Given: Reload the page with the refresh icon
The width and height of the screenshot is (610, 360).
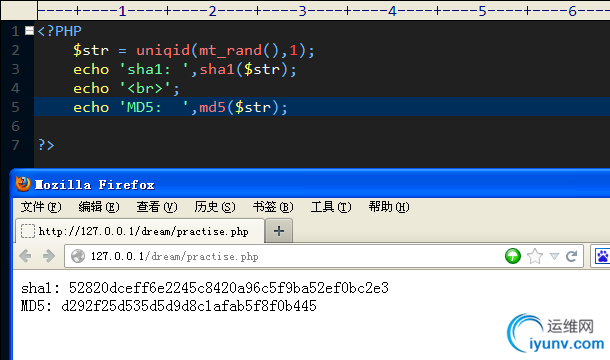Looking at the screenshot, I should click(571, 256).
